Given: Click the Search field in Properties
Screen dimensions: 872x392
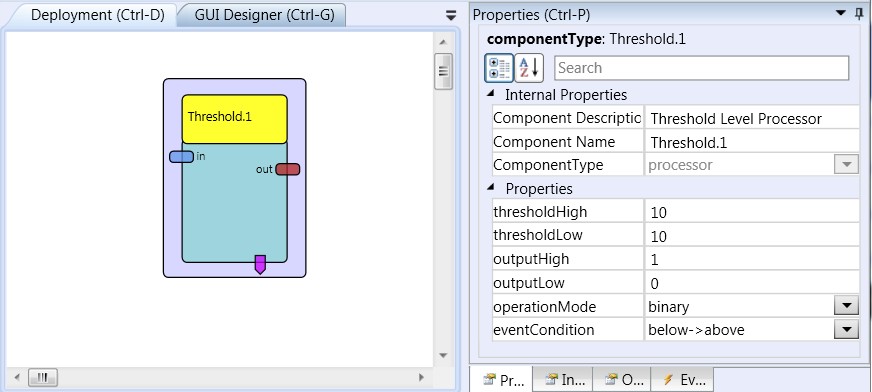Looking at the screenshot, I should point(701,68).
